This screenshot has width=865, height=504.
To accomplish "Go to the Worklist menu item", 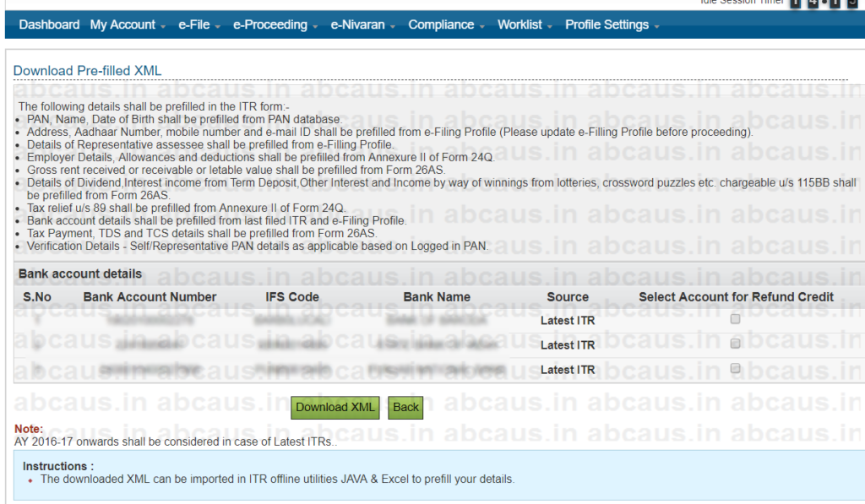I will tap(525, 24).
